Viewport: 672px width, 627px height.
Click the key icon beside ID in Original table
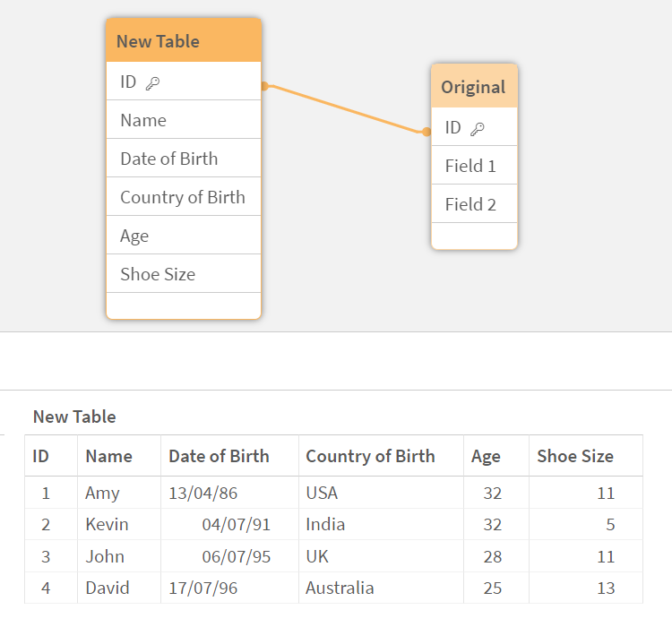(x=478, y=128)
